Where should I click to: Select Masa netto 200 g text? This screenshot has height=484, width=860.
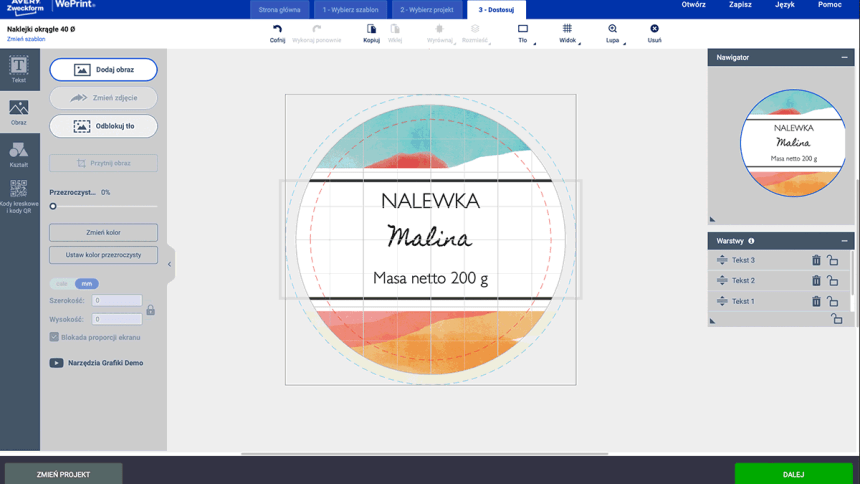tap(431, 278)
